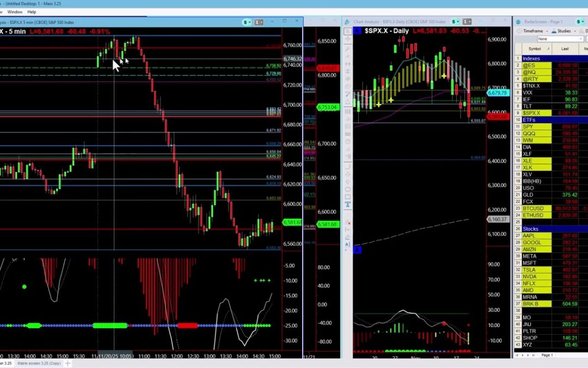Image resolution: width=588 pixels, height=368 pixels.
Task: Select the Text drawing tool
Action: [348, 204]
